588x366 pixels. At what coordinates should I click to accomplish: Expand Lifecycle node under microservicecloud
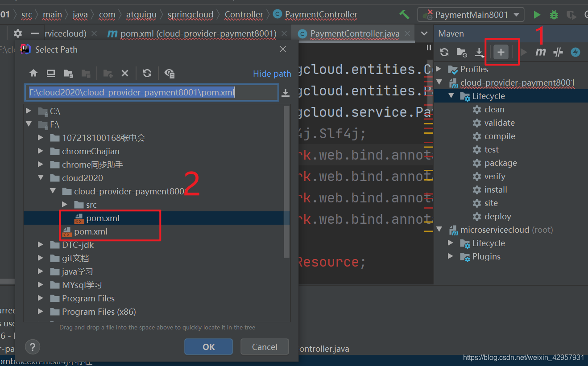pos(451,243)
